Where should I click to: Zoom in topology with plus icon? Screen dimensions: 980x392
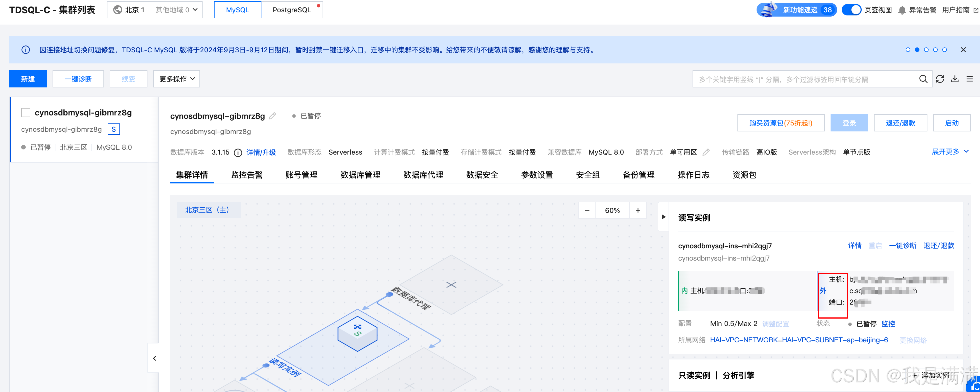[638, 211]
